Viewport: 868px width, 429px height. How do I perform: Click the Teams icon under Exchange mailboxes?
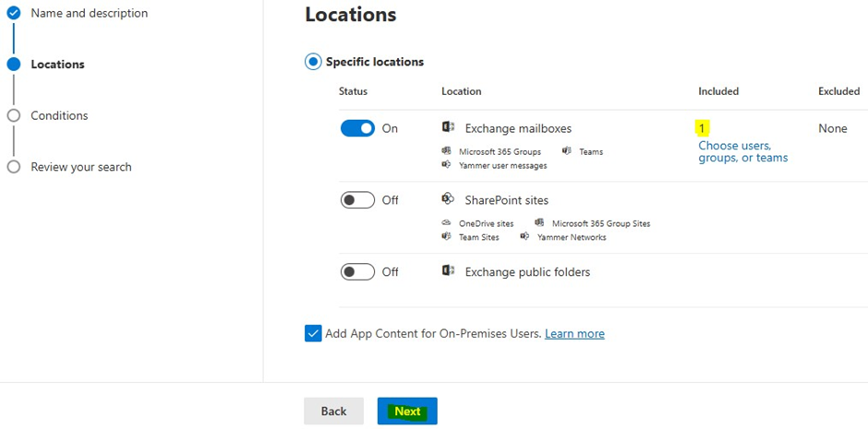pyautogui.click(x=567, y=151)
